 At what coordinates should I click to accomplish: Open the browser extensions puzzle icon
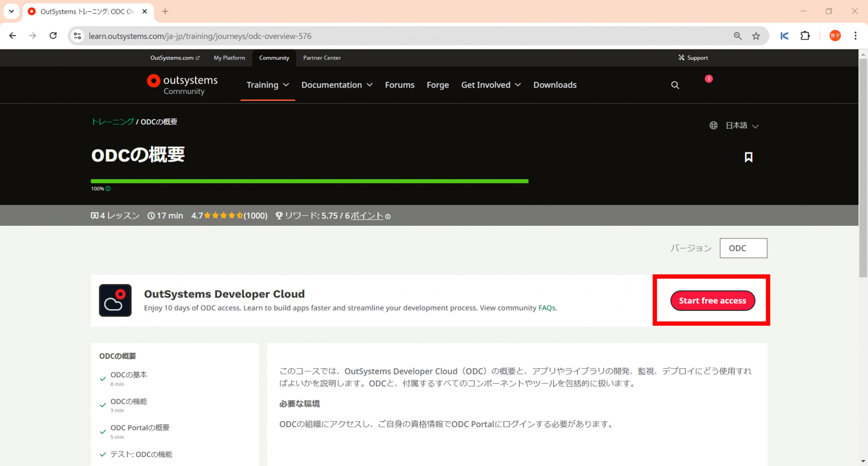[805, 36]
